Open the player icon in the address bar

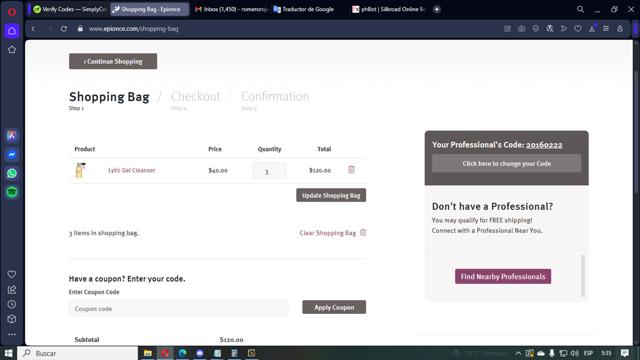coord(564,29)
